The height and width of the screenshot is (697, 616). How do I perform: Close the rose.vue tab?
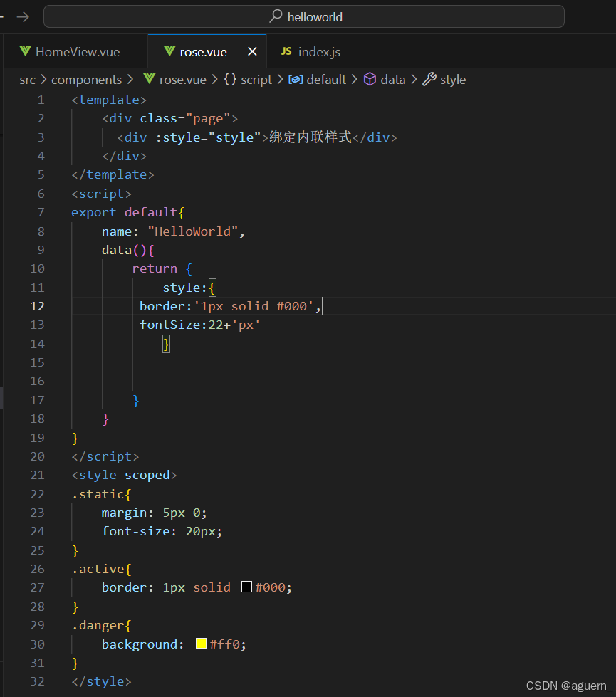(253, 51)
